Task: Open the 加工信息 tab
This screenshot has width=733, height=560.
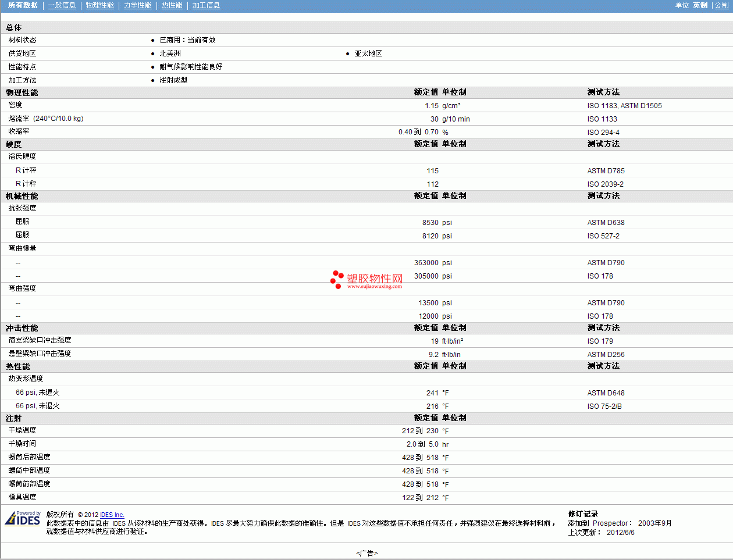Action: [x=206, y=5]
